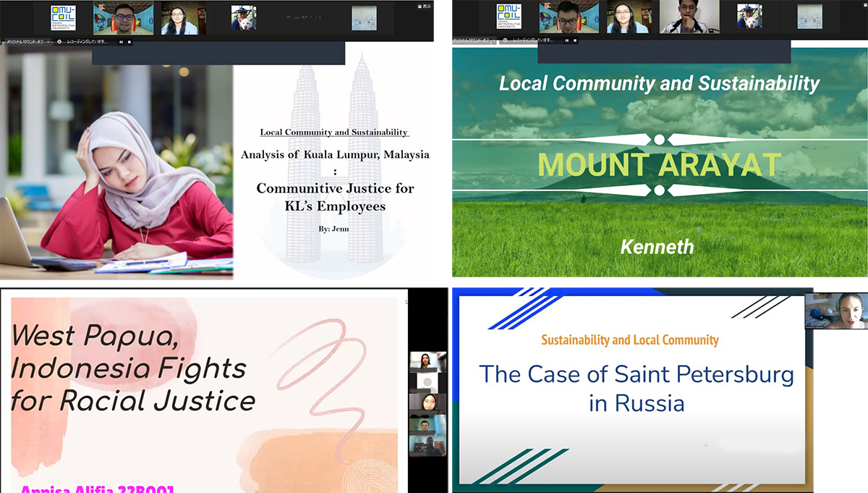The image size is (868, 493).
Task: Select anime avatar tile in Kuala Lumpur window
Action: tap(364, 17)
